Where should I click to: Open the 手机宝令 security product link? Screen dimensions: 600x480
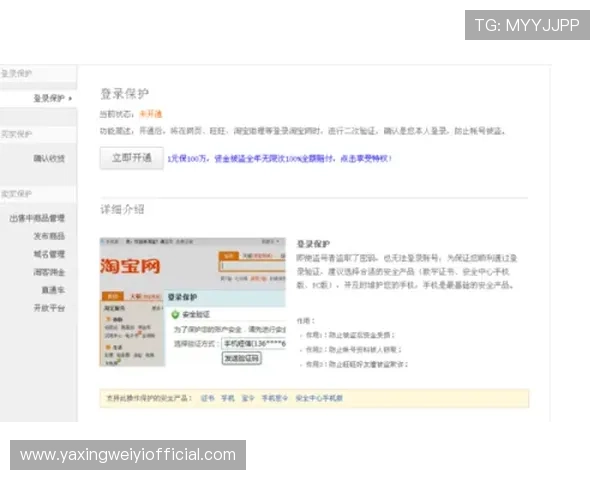tap(274, 398)
